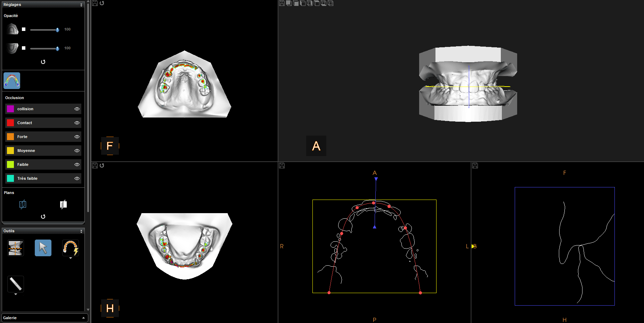This screenshot has height=323, width=644.
Task: Click the fourth cube orientation icon
Action: [x=310, y=3]
